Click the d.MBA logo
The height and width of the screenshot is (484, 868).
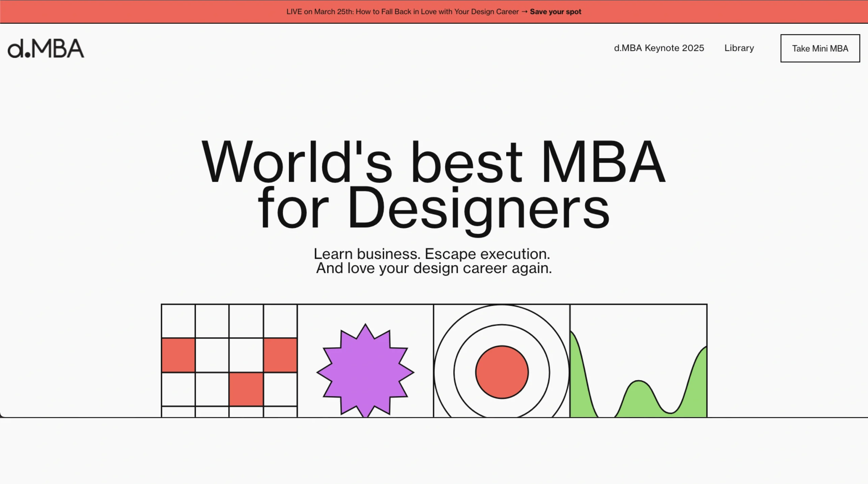tap(46, 49)
